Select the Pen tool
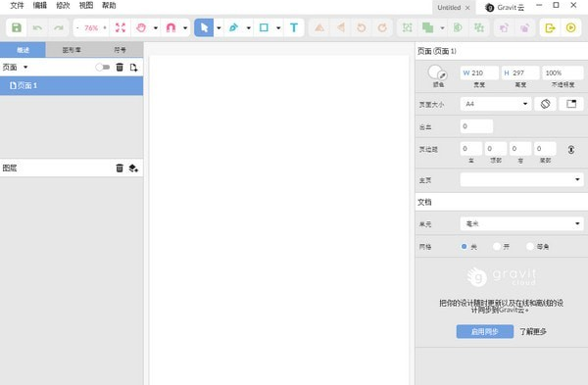This screenshot has width=588, height=385. coord(233,27)
